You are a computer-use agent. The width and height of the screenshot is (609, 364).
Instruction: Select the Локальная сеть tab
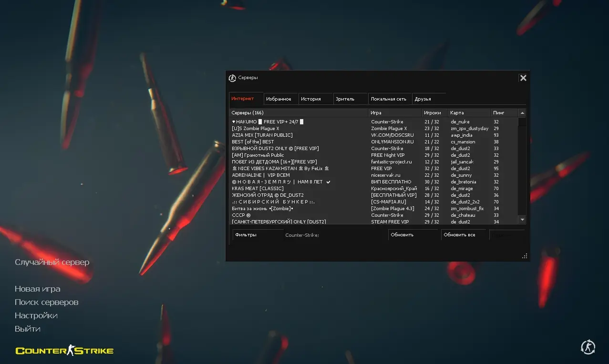(x=389, y=99)
